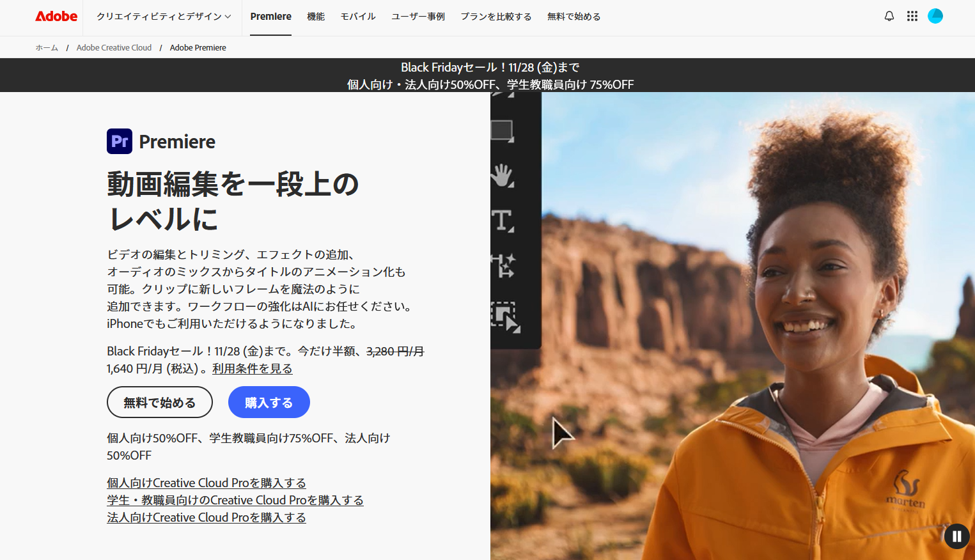The height and width of the screenshot is (560, 975).
Task: Select the Type tool icon
Action: tap(503, 221)
